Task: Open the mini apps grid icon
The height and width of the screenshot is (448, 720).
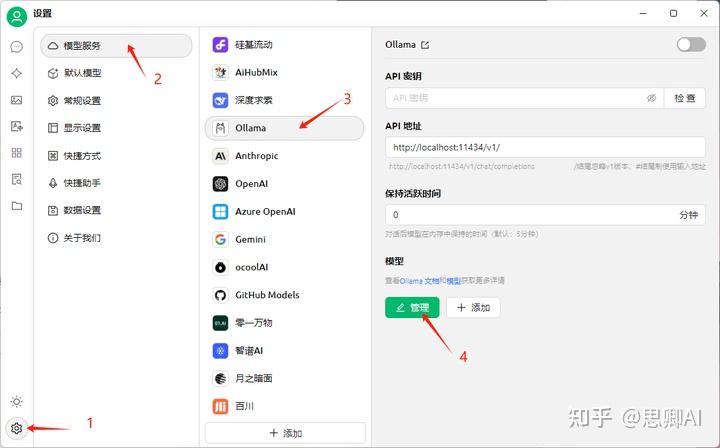Action: 17,153
